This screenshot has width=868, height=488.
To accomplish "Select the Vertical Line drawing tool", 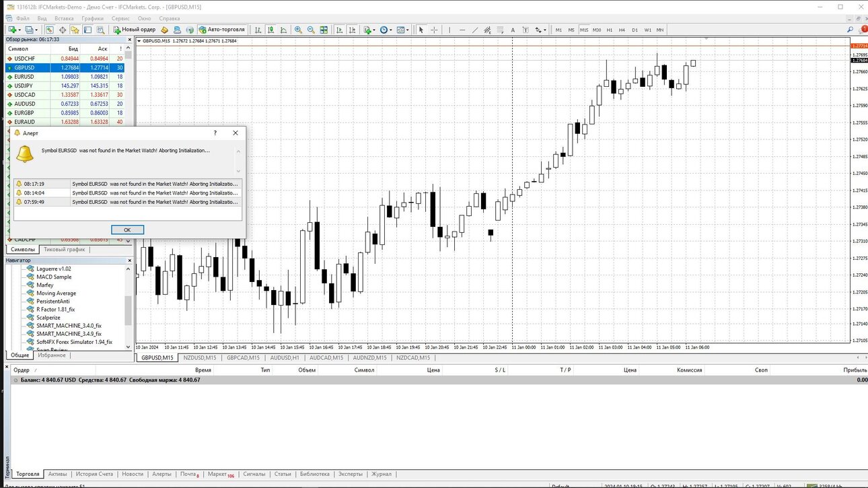I will click(x=449, y=30).
